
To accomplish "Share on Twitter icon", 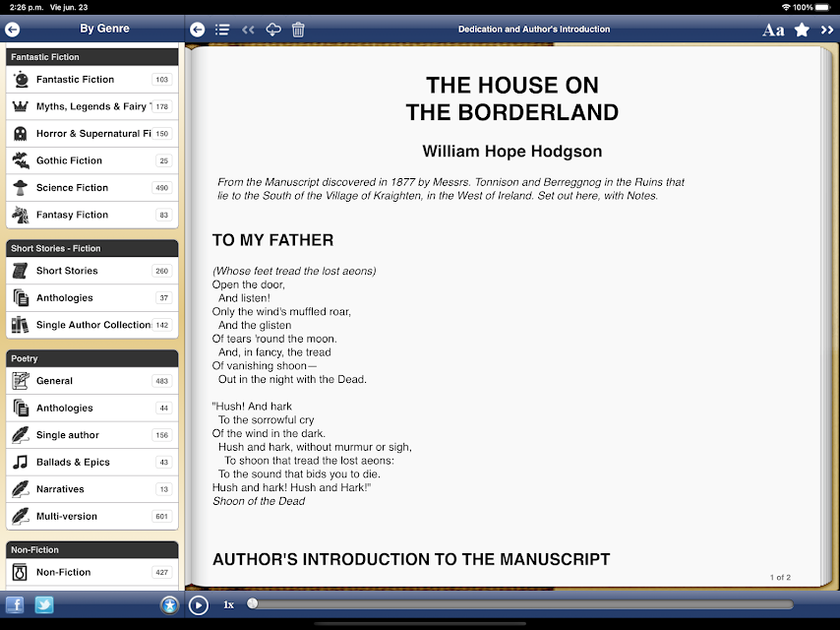I will [44, 604].
